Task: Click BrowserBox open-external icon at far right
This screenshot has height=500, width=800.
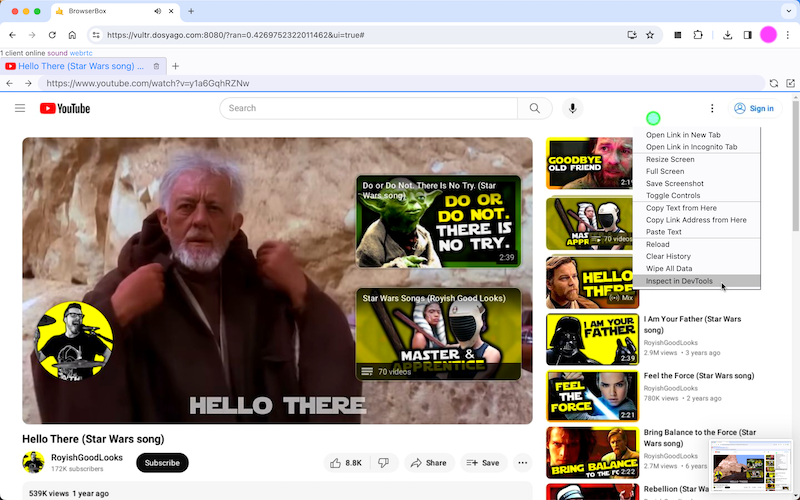Action: tap(790, 83)
